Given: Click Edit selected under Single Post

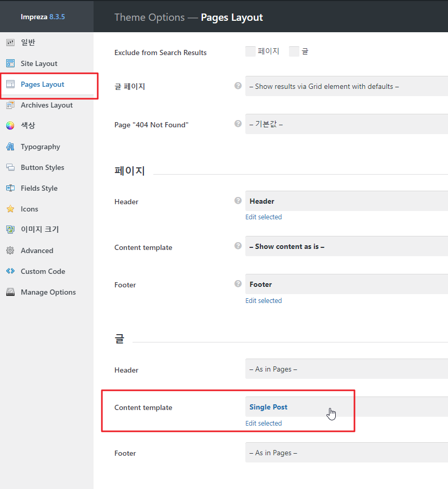Looking at the screenshot, I should (263, 423).
